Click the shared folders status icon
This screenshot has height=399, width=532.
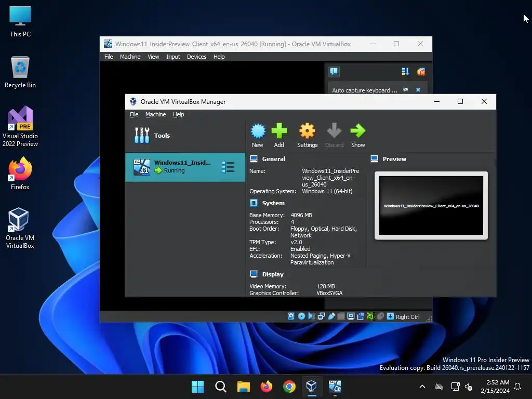341,316
